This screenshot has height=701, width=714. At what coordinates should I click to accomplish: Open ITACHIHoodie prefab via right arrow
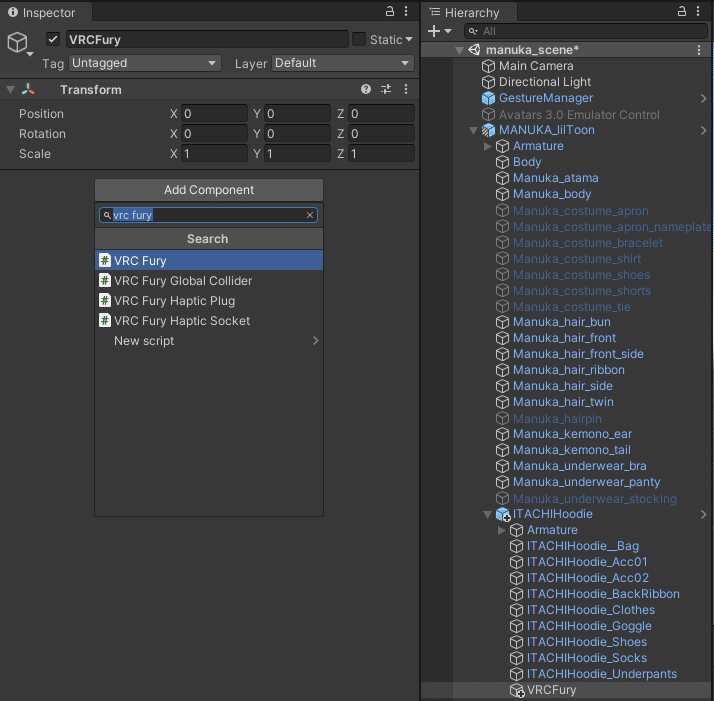[x=704, y=515]
